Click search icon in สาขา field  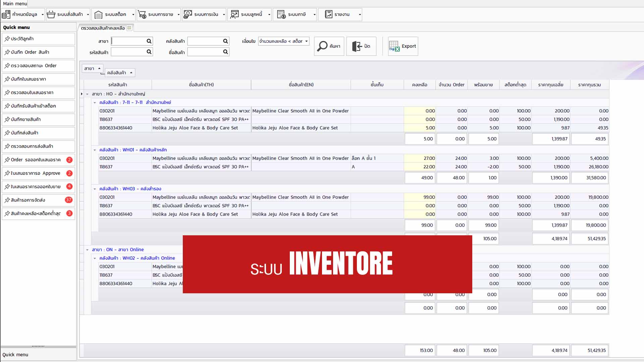[x=149, y=41]
